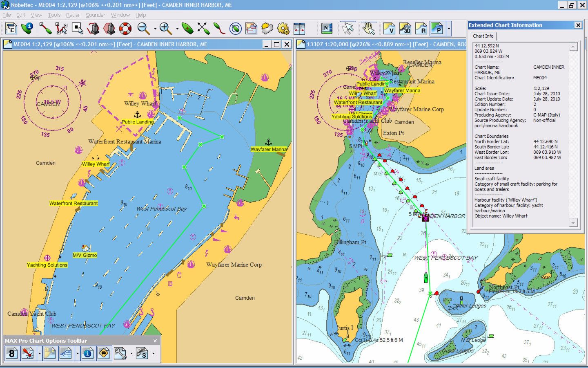Select the new route tool
Viewport: 588px width, 368px height.
(45, 29)
